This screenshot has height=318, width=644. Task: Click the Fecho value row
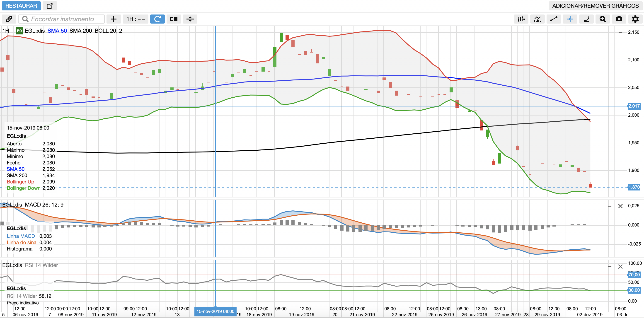tap(31, 163)
